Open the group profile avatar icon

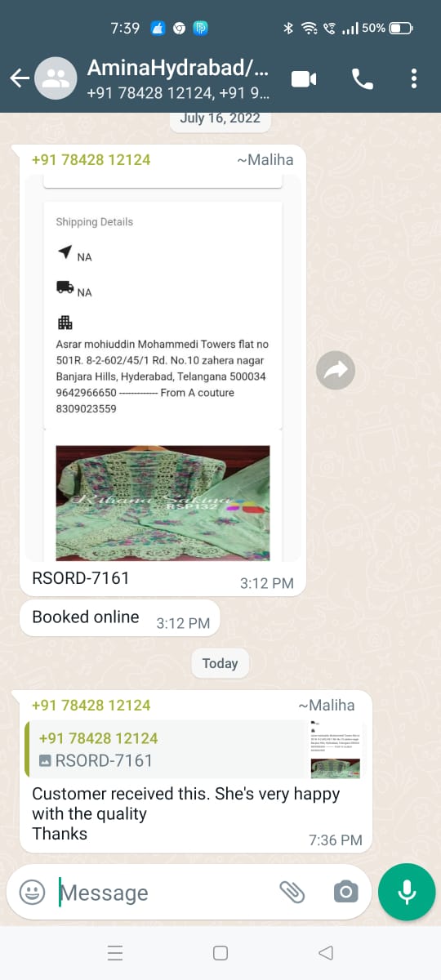(56, 78)
